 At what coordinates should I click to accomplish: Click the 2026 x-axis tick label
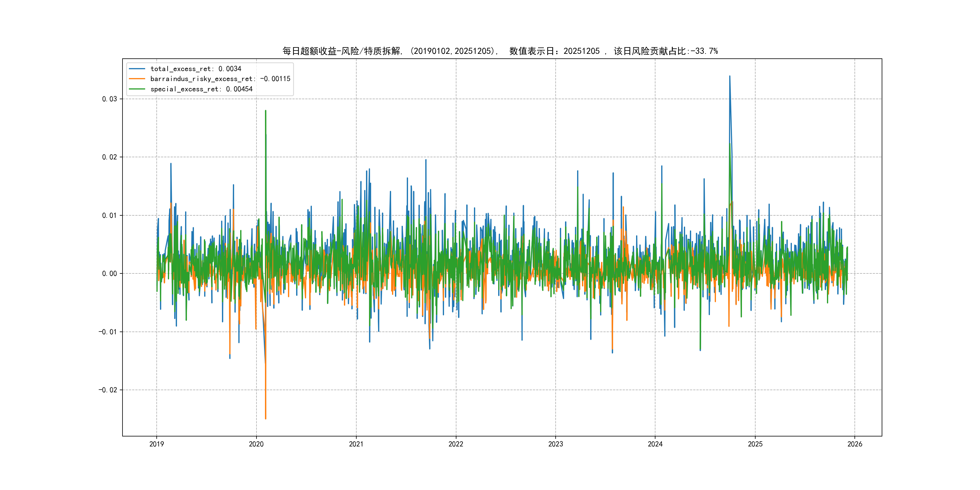855,444
